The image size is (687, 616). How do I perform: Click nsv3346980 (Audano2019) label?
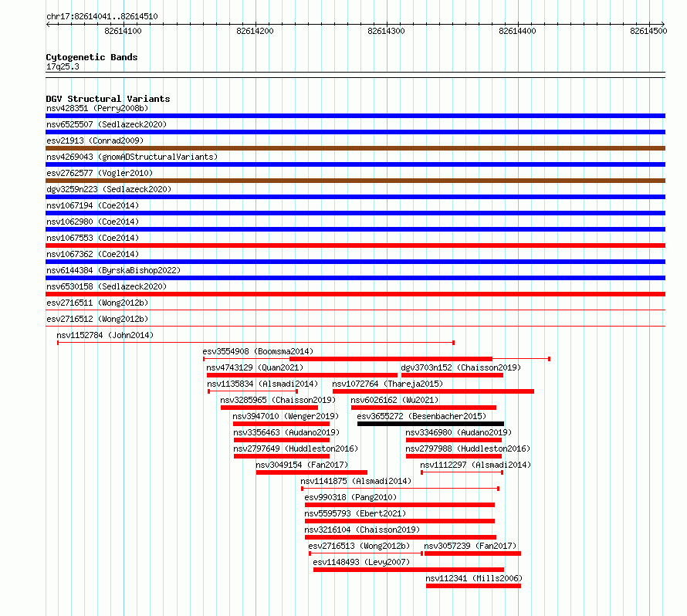459,432
